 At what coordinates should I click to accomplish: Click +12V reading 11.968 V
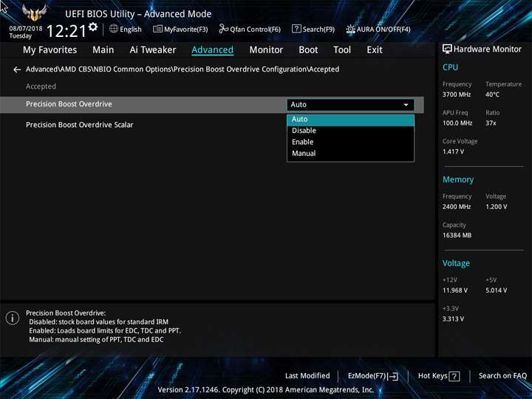[x=454, y=290]
